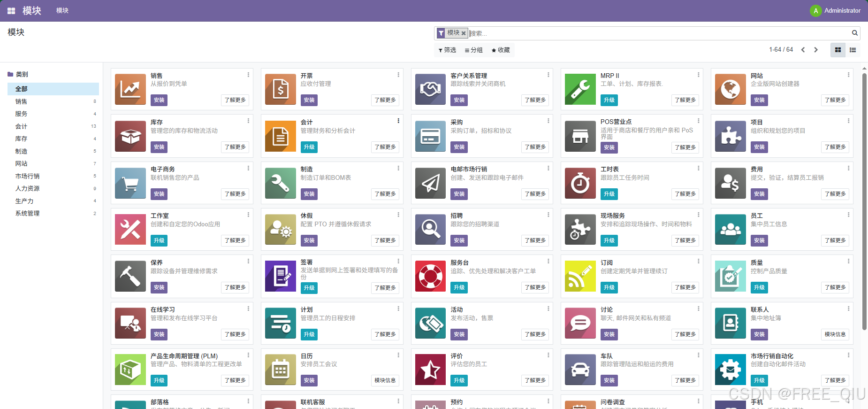Click 模块信息 on 联系人 card
The image size is (868, 409).
point(835,334)
